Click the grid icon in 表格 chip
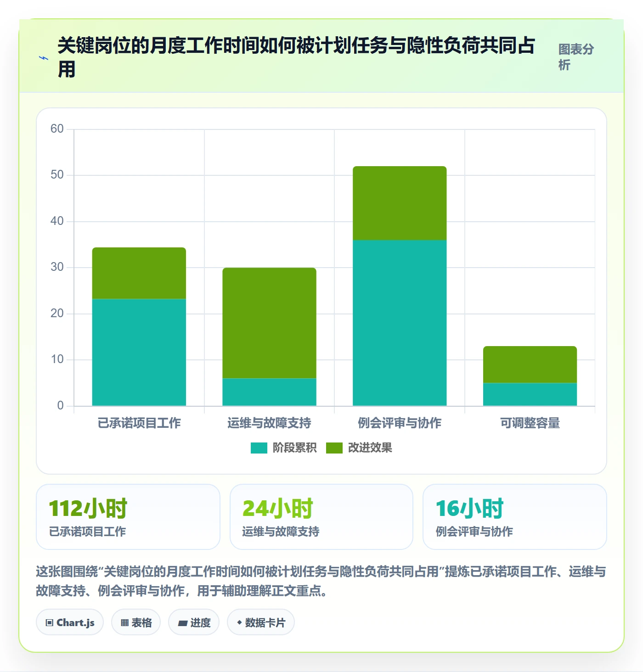 click(124, 623)
